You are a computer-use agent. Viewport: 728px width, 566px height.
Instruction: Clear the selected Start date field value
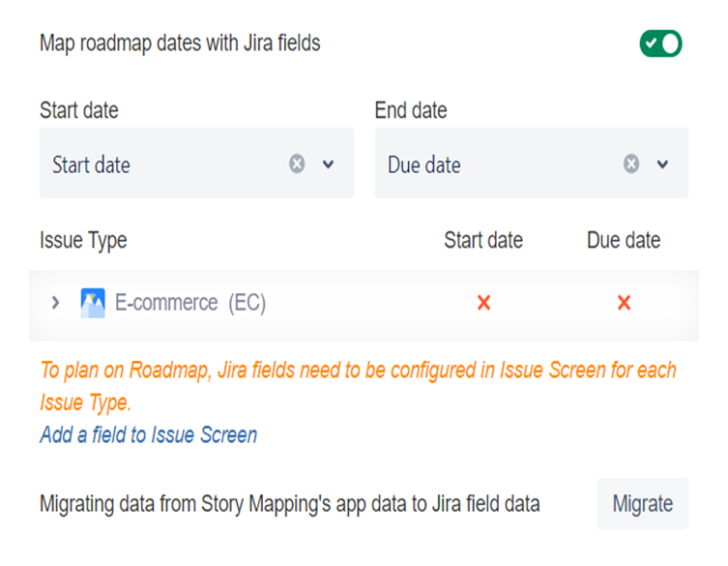pyautogui.click(x=297, y=164)
